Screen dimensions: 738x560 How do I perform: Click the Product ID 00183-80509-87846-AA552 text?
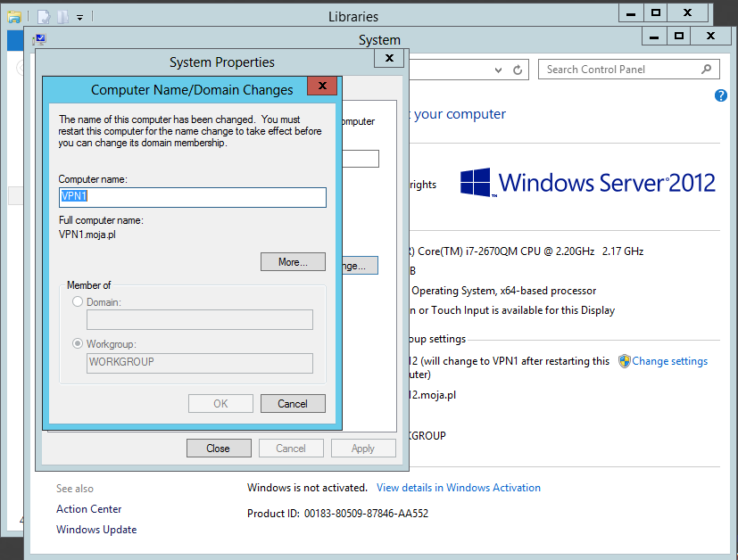pos(338,514)
